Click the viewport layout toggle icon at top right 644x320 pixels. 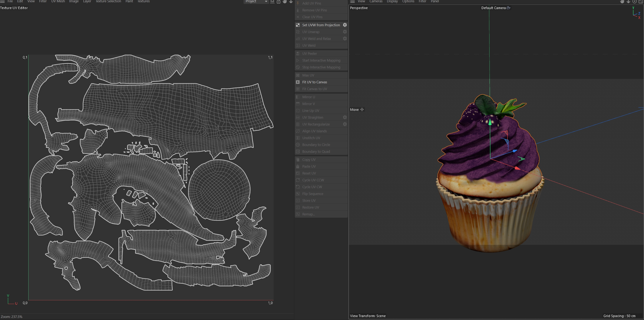(x=640, y=1)
